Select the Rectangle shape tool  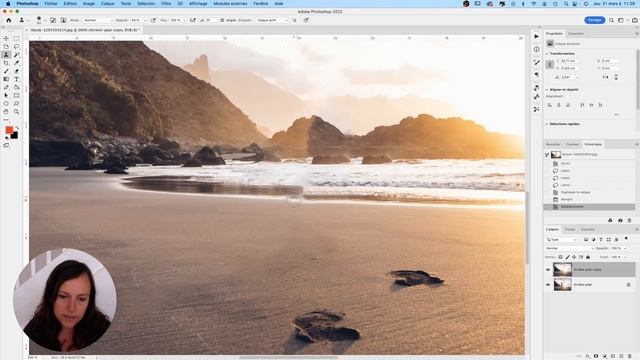tap(16, 96)
